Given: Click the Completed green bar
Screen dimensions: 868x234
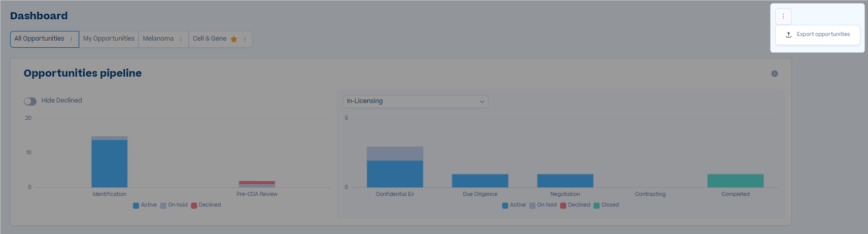Looking at the screenshot, I should pos(735,181).
